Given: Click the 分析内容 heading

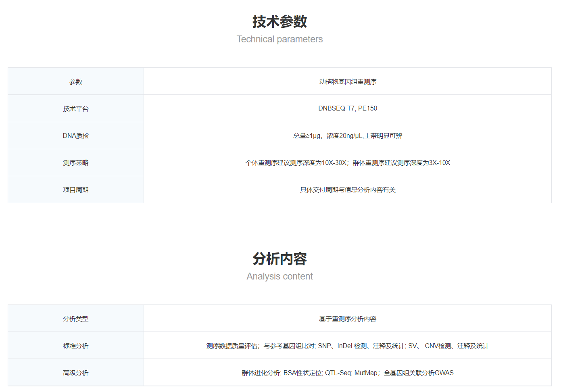Looking at the screenshot, I should (279, 259).
